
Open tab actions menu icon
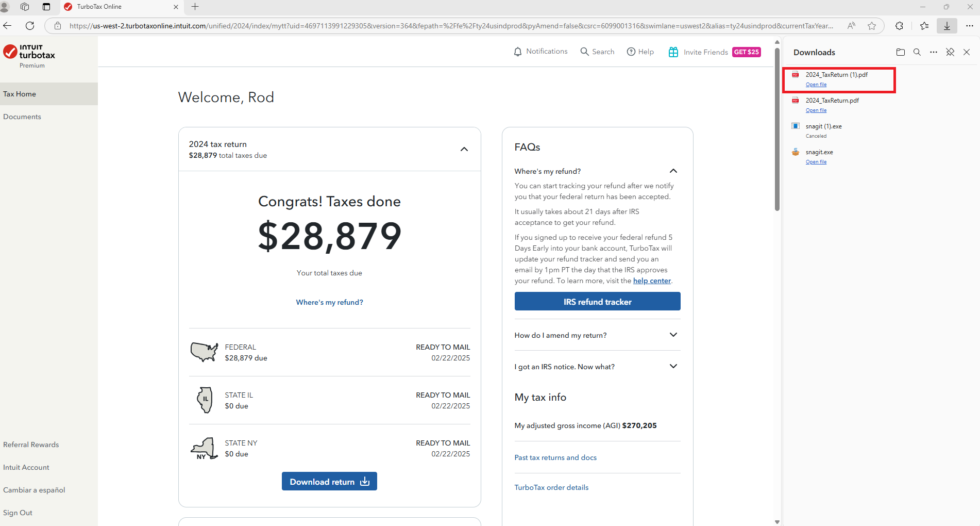click(46, 7)
